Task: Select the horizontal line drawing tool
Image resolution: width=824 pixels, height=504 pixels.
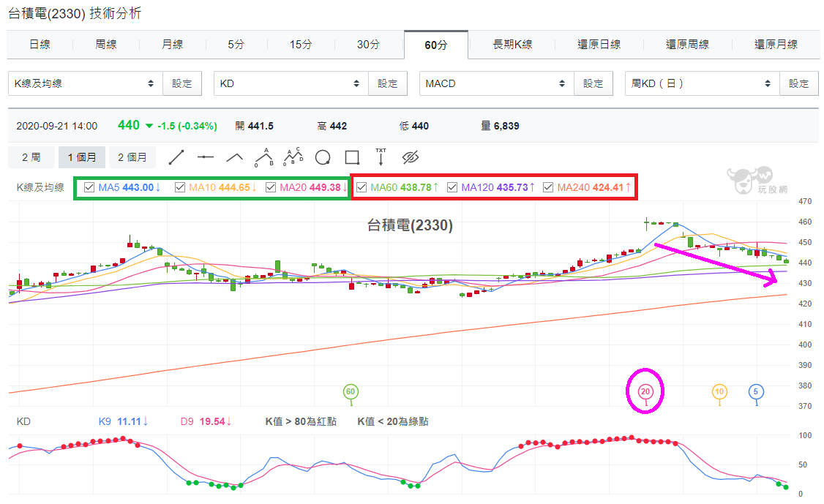Action: [206, 157]
